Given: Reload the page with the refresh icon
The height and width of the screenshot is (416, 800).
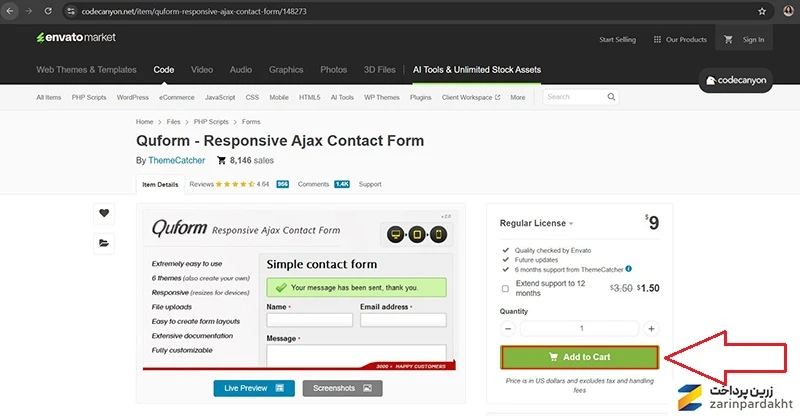Looking at the screenshot, I should 48,11.
